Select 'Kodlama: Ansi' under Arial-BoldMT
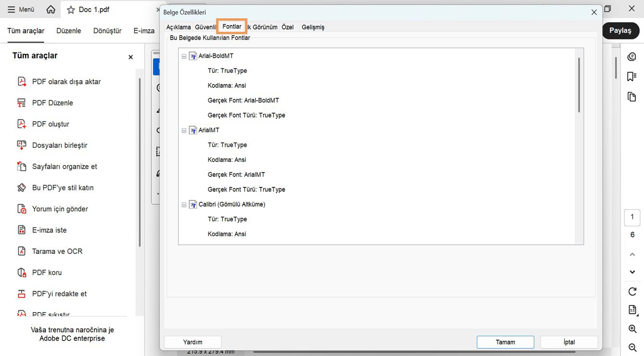The image size is (644, 356). 227,85
